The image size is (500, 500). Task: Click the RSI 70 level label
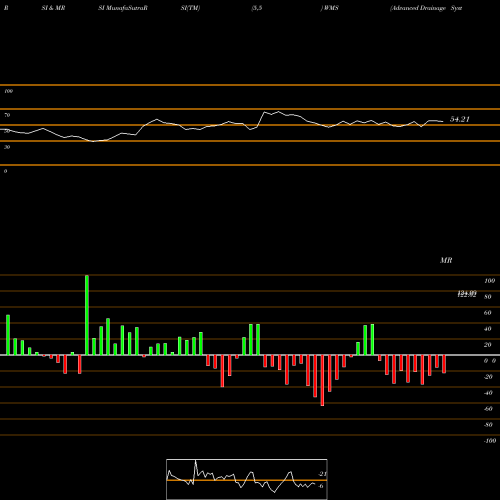[x=7, y=115]
